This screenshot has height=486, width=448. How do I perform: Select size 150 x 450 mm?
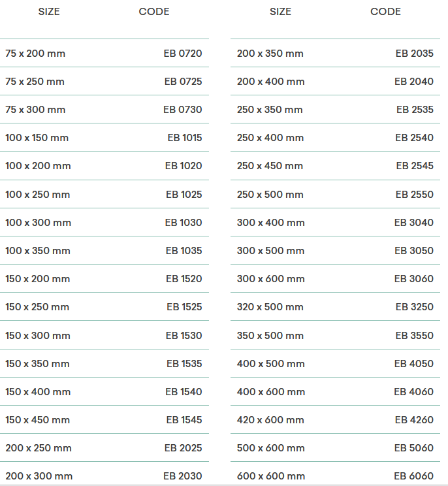[x=38, y=420]
